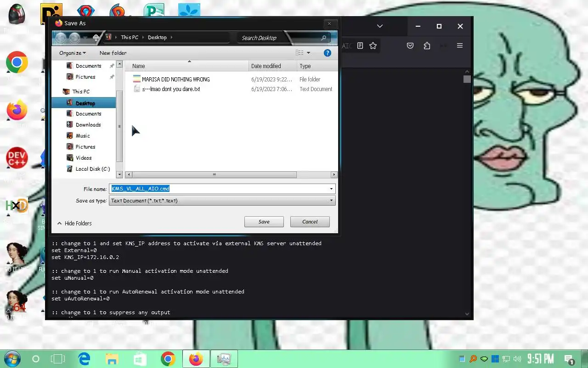Image resolution: width=588 pixels, height=368 pixels.
Task: Click New folder button
Action: click(x=113, y=53)
